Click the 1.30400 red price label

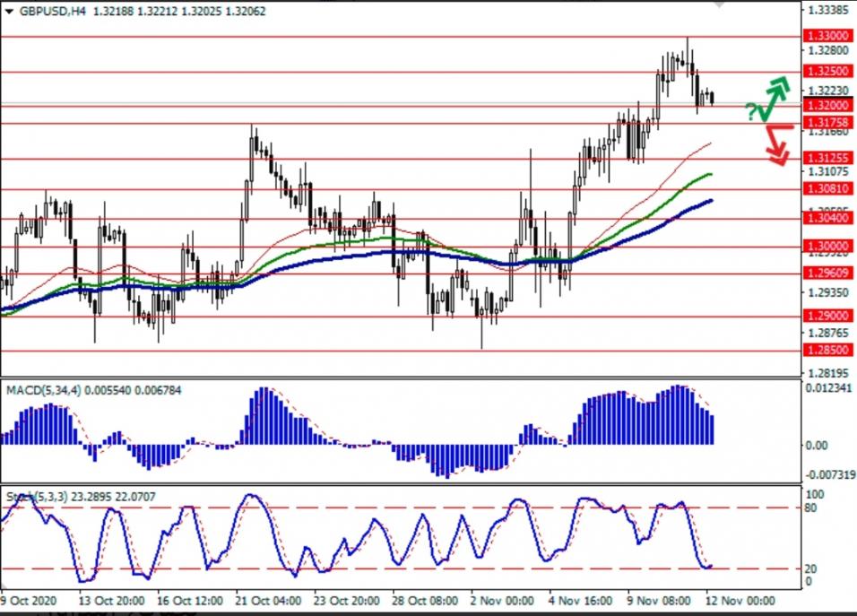click(828, 218)
